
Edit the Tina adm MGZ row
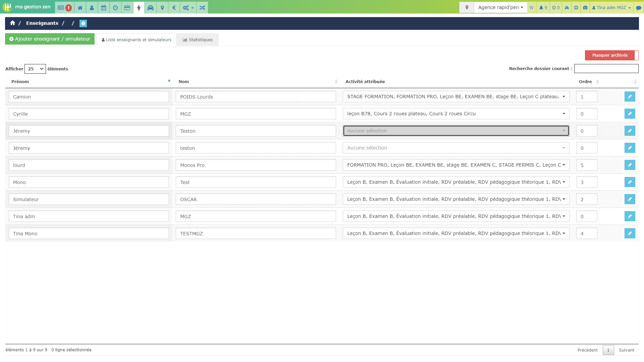click(x=630, y=216)
